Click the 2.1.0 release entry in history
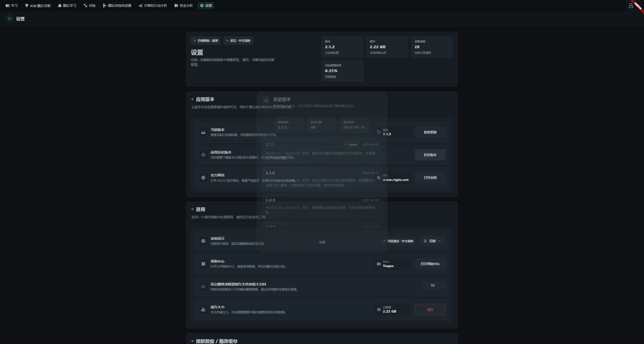Screen dimensions: 644x344 [322, 179]
